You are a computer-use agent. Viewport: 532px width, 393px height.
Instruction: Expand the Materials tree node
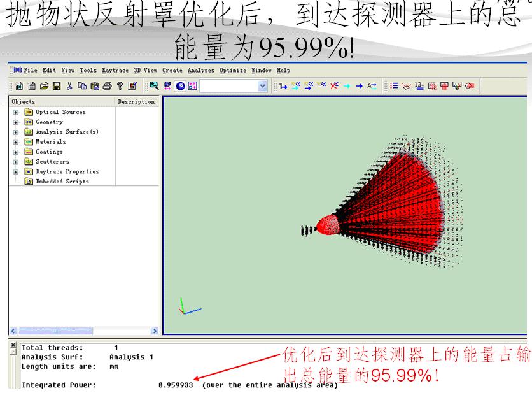tap(16, 142)
